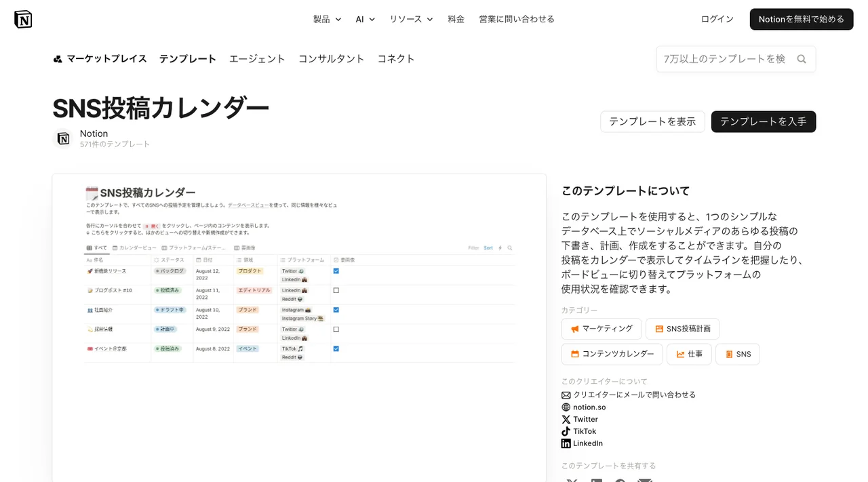Switch to the テンプレート tab

click(188, 59)
